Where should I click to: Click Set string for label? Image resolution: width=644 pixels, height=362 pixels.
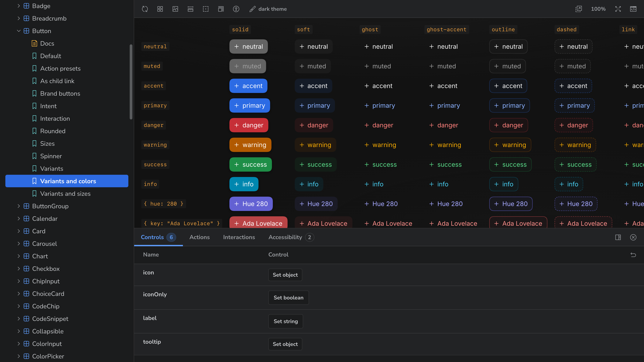285,321
